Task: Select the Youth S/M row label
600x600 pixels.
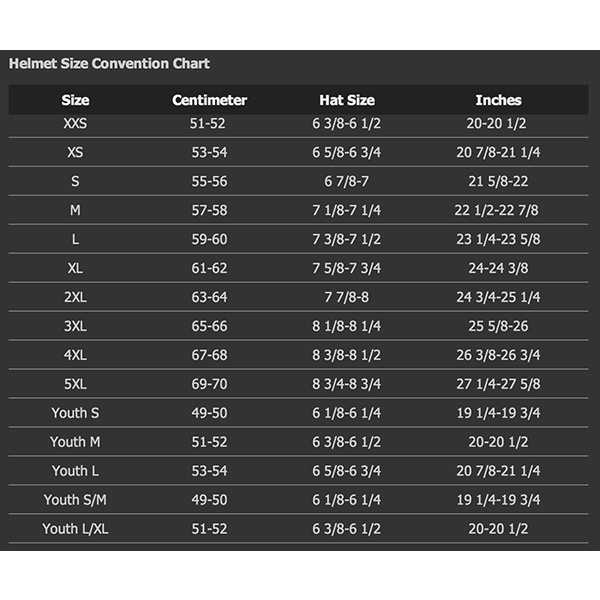Action: 75,500
